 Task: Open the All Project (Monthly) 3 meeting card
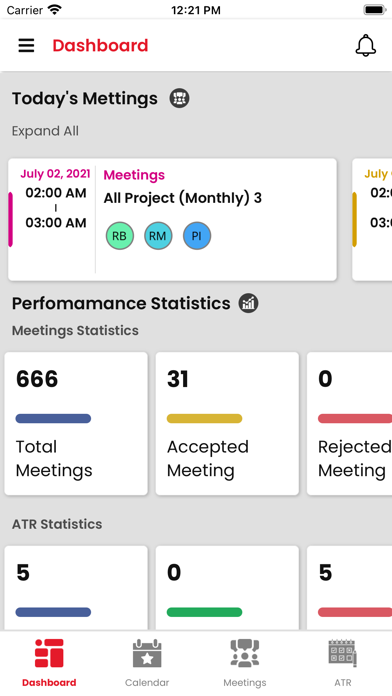tap(172, 220)
